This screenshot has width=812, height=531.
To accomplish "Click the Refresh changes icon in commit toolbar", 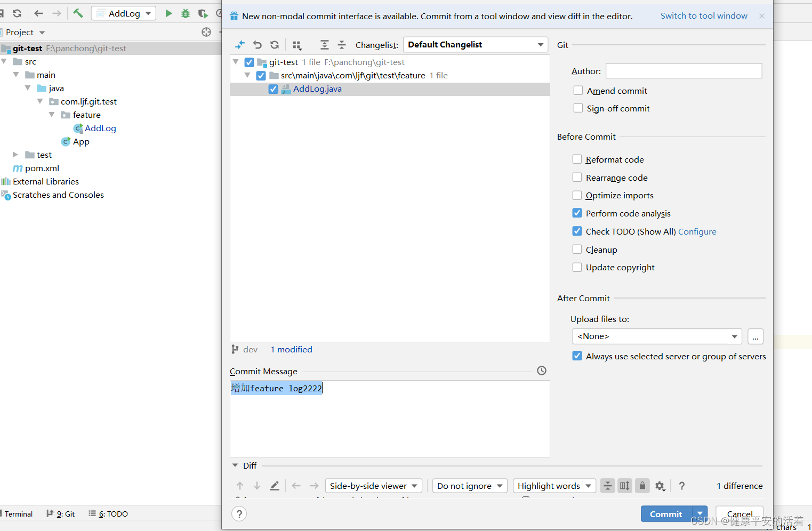I will [x=275, y=45].
